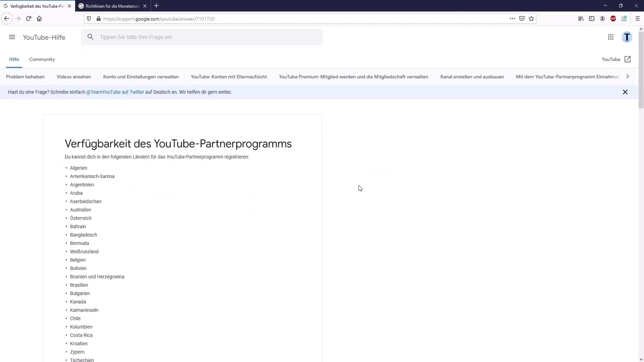This screenshot has height=362, width=644.
Task: Click the @TeamYouTube auf Twitter link
Action: [115, 92]
